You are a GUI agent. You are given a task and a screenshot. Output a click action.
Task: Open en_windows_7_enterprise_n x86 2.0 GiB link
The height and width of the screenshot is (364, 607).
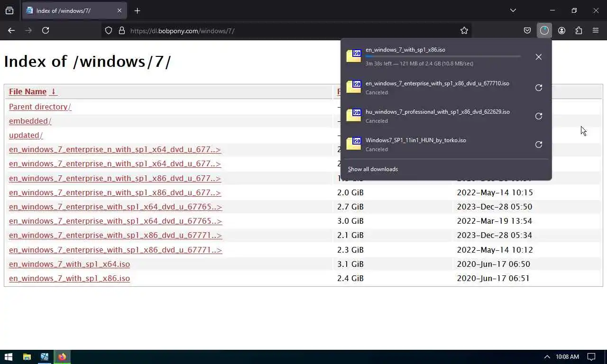[x=115, y=192]
